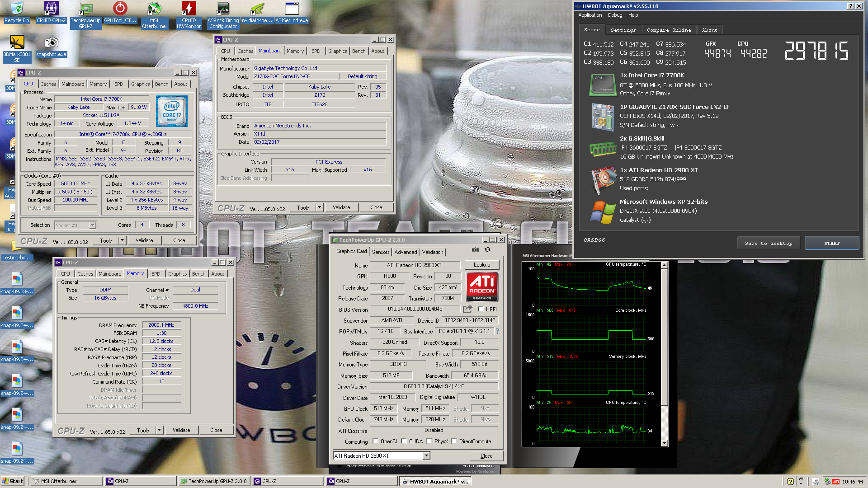Open Sensors tab in GPU-Z
Screen dimensions: 868x488
(381, 252)
